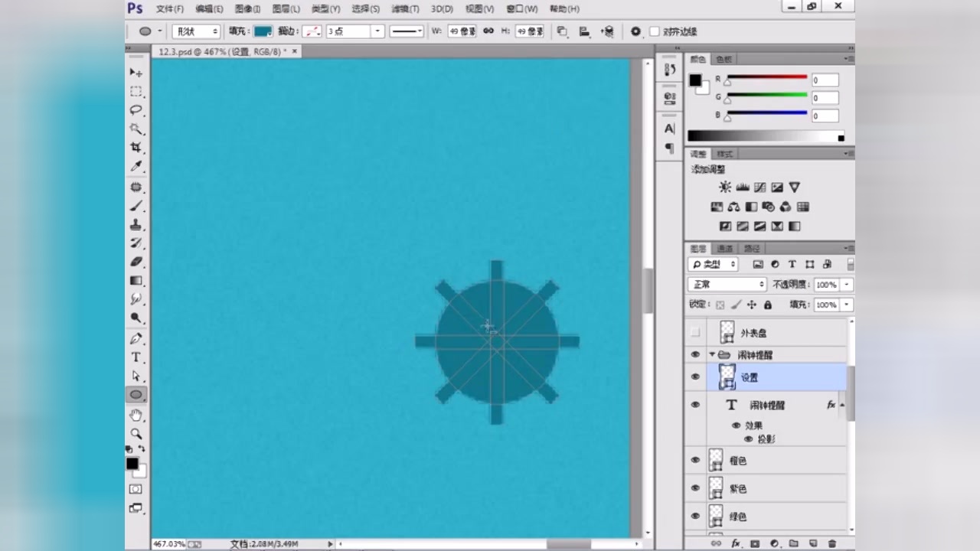Select the Hand tool
This screenshot has height=551, width=980.
pos(136,415)
